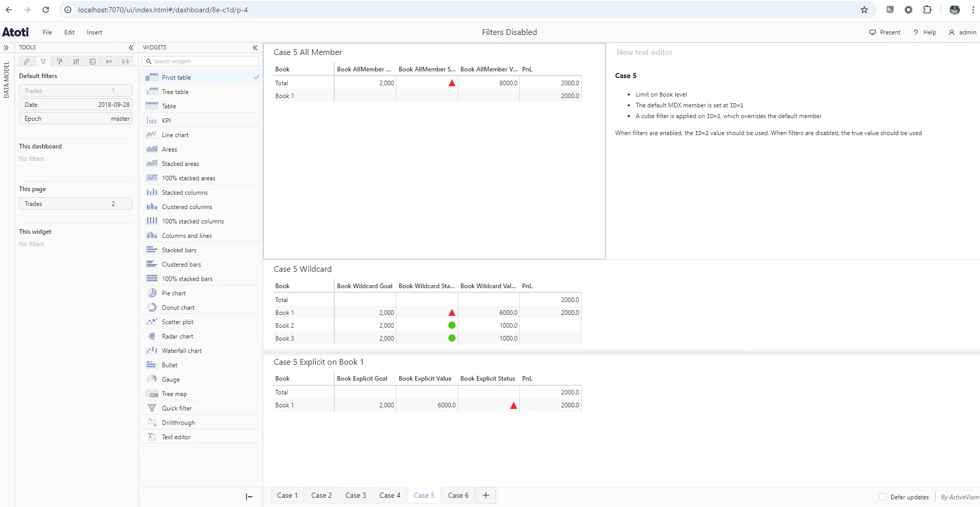Choose 100% stacked columns widget
The height and width of the screenshot is (507, 980).
(x=201, y=221)
